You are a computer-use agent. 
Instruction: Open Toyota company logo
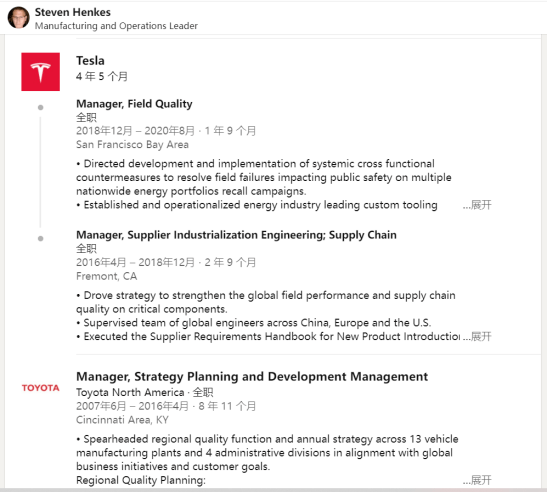(x=40, y=388)
